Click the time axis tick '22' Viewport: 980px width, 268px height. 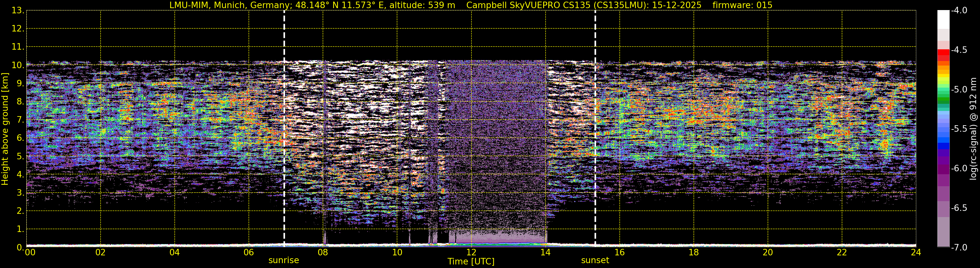point(842,252)
